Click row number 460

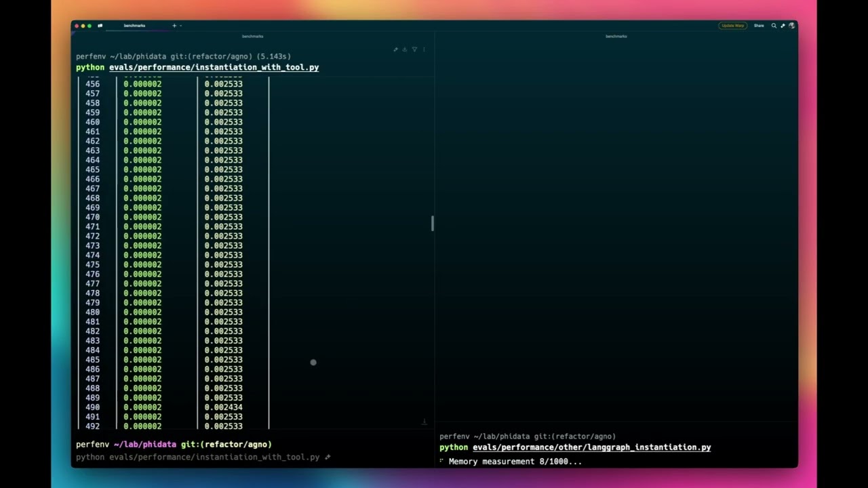tap(92, 122)
